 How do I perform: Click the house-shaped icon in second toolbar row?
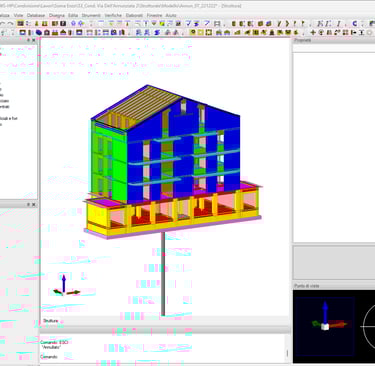coord(47,33)
